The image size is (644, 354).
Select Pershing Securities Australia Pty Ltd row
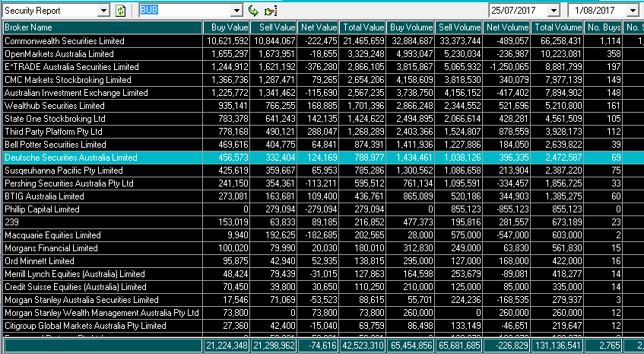(x=322, y=183)
